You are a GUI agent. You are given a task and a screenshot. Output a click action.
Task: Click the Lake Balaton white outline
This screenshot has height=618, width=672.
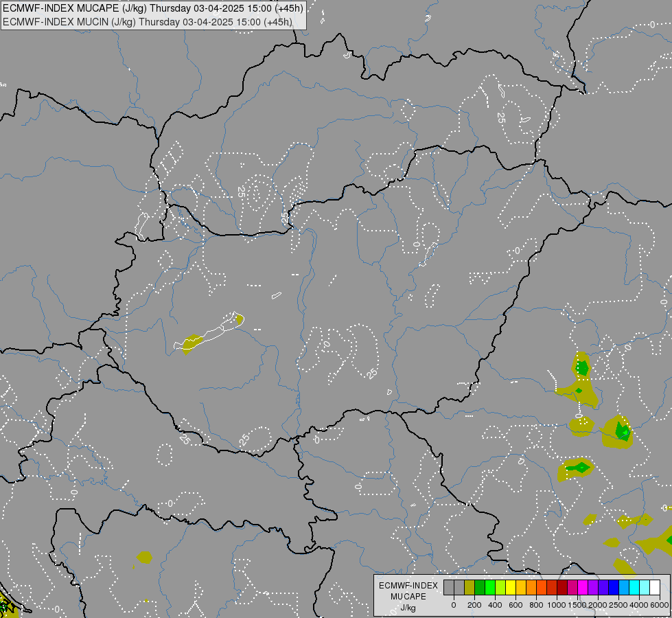(x=208, y=332)
